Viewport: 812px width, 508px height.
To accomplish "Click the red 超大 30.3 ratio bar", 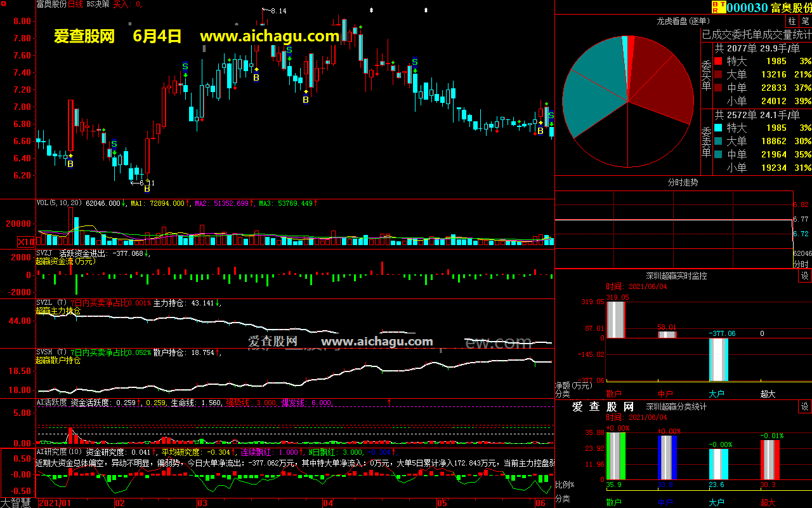I will pos(769,460).
